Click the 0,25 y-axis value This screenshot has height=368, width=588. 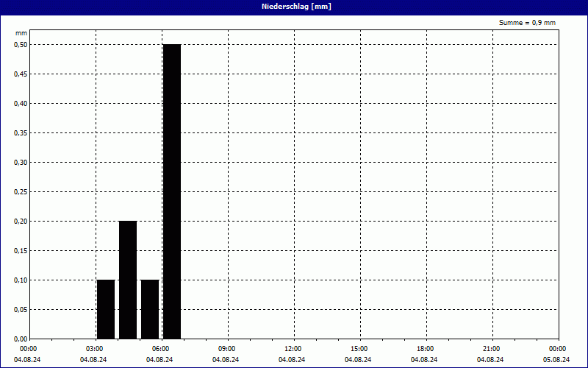[x=21, y=191]
